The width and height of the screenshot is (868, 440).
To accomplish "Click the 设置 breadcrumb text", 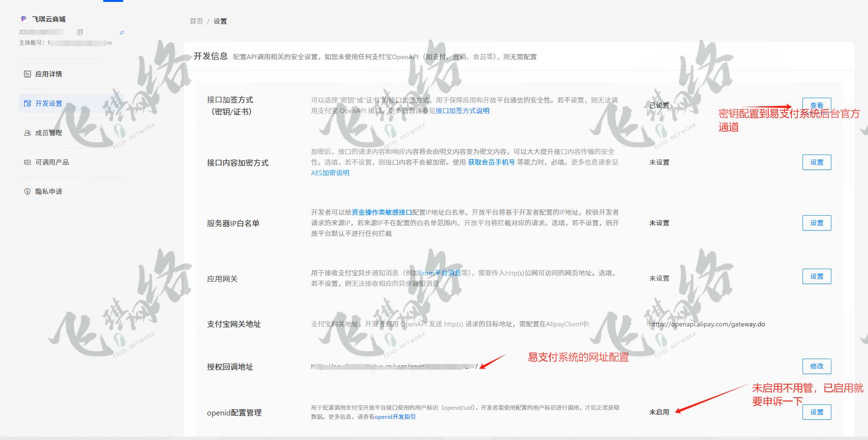I will point(220,21).
